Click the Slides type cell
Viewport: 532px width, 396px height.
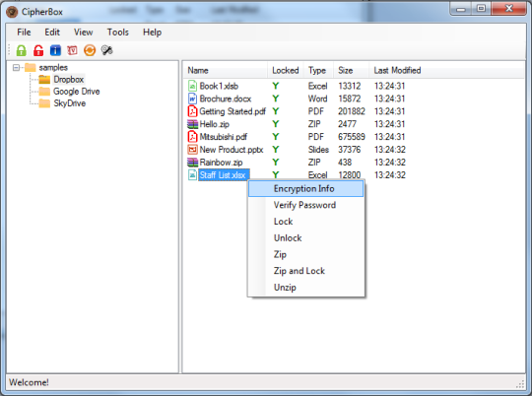[318, 150]
